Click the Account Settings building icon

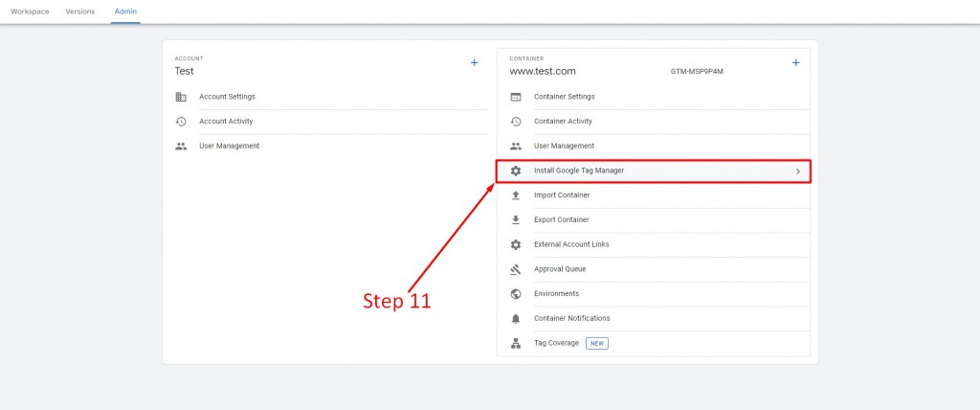coord(181,97)
